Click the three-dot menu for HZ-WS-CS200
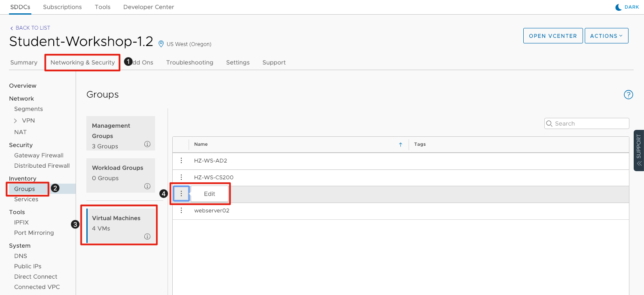The image size is (644, 295). (x=181, y=177)
